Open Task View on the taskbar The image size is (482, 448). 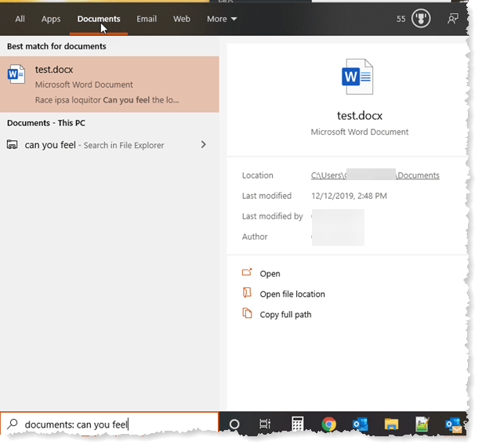point(265,425)
